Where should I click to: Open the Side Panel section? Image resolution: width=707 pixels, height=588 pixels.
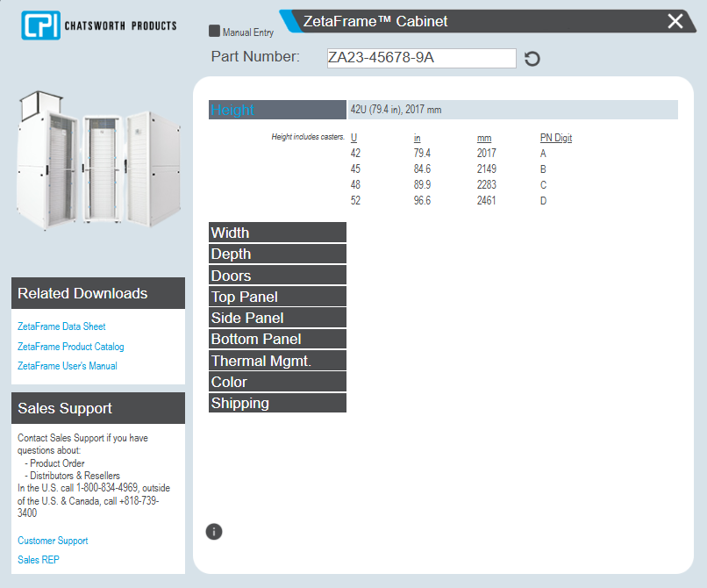click(x=277, y=317)
